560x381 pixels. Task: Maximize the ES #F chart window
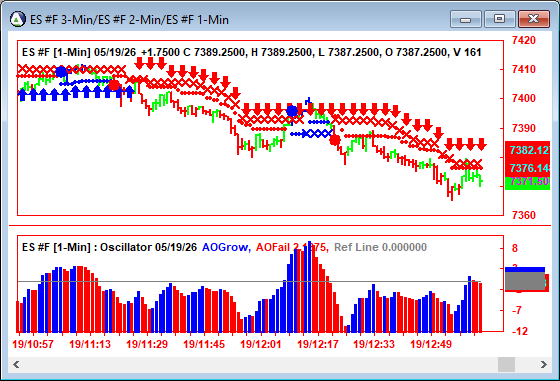click(499, 19)
